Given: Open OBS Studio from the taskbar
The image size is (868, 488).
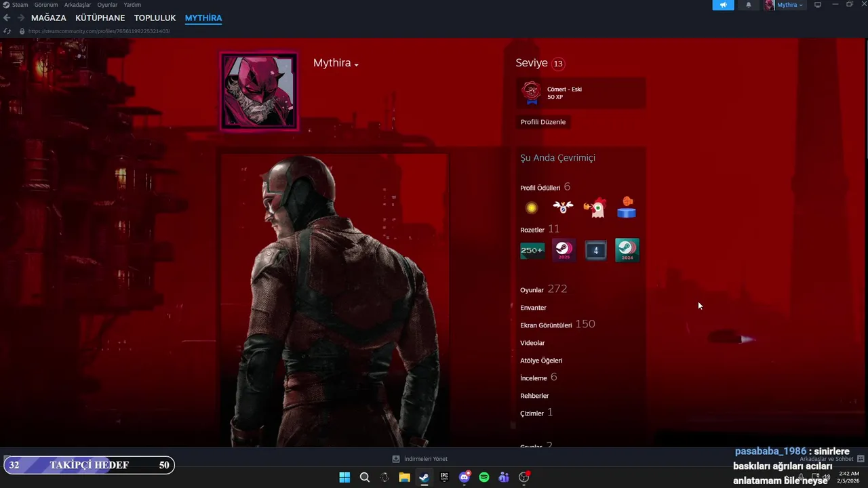Looking at the screenshot, I should click(524, 477).
